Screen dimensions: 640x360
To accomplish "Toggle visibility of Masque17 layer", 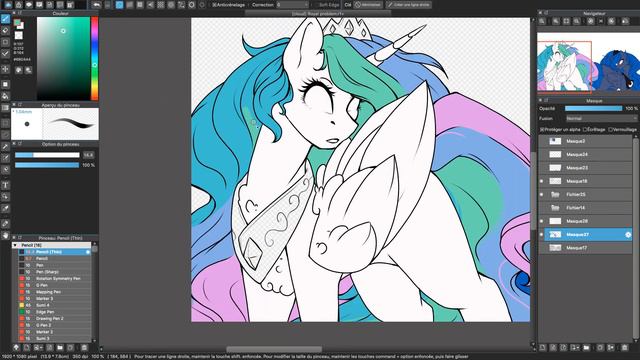I will (542, 248).
